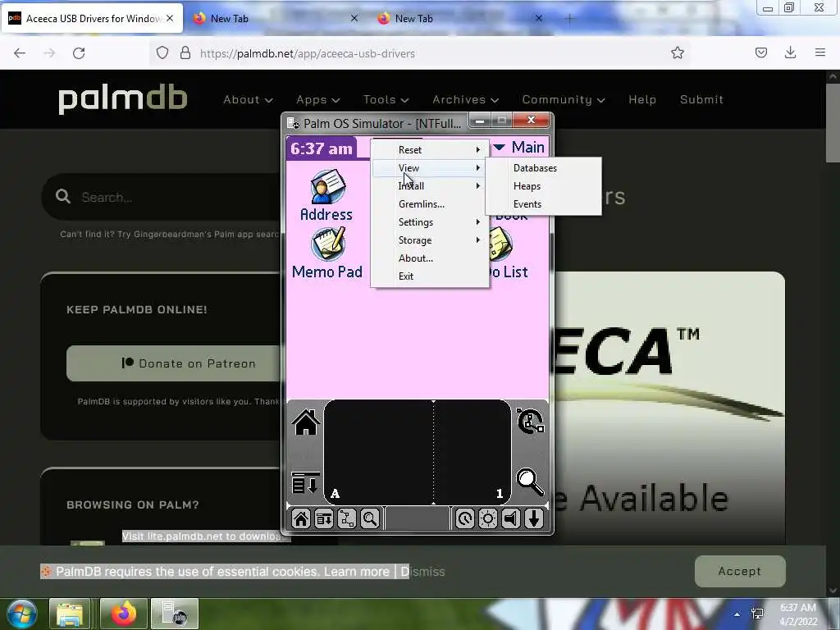Click the clock icon in simulator status bar
840x630 pixels.
tap(464, 518)
